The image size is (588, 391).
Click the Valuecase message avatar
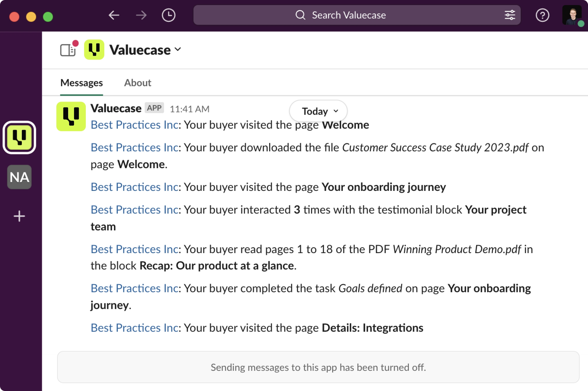point(71,116)
